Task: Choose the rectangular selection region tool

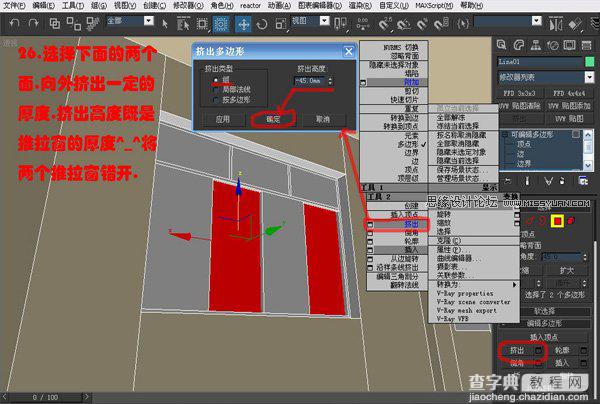Action: (x=202, y=24)
